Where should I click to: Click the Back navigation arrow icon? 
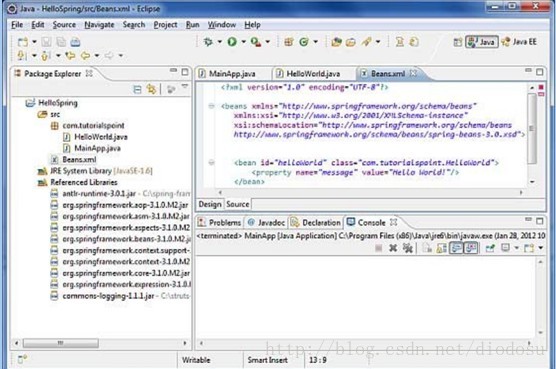(x=85, y=56)
